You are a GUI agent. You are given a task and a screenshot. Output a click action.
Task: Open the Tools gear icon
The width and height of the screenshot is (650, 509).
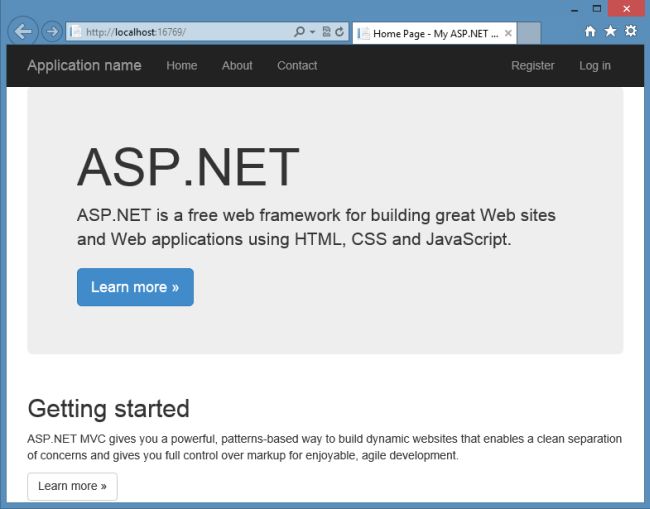pos(631,31)
